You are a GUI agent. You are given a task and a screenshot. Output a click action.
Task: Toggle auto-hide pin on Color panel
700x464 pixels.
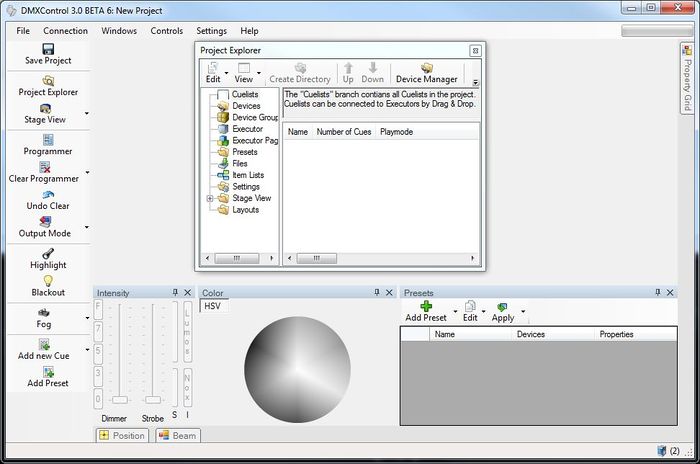click(377, 293)
